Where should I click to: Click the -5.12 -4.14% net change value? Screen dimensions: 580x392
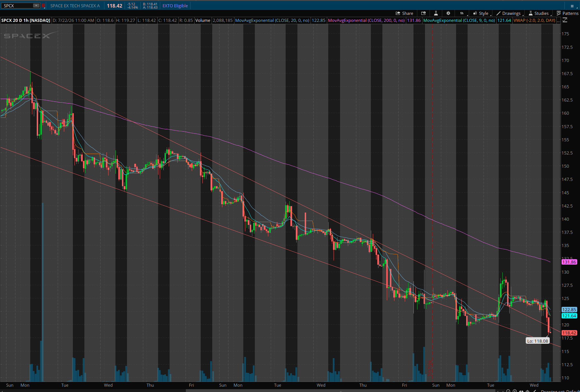pyautogui.click(x=132, y=6)
